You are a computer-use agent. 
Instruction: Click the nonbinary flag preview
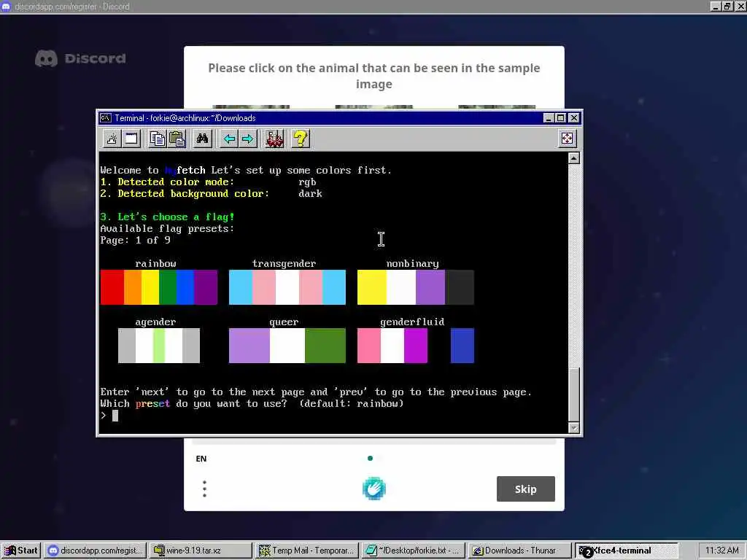coord(415,287)
